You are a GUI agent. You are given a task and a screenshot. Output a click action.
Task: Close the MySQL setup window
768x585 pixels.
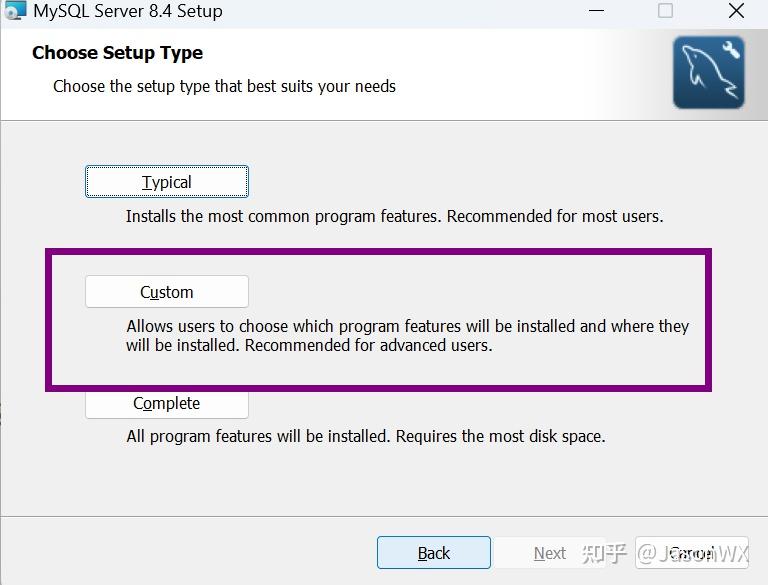[736, 11]
